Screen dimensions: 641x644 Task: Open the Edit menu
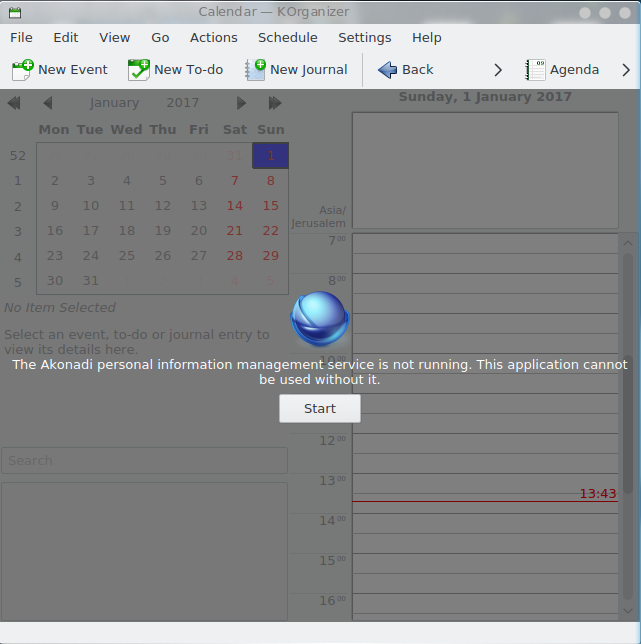tap(66, 37)
